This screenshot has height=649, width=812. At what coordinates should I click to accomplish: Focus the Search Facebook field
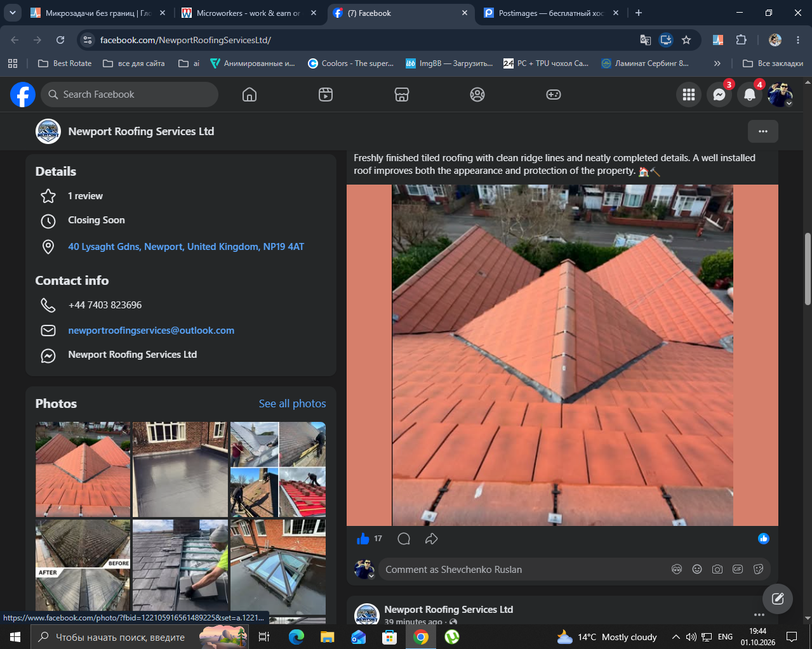click(130, 95)
